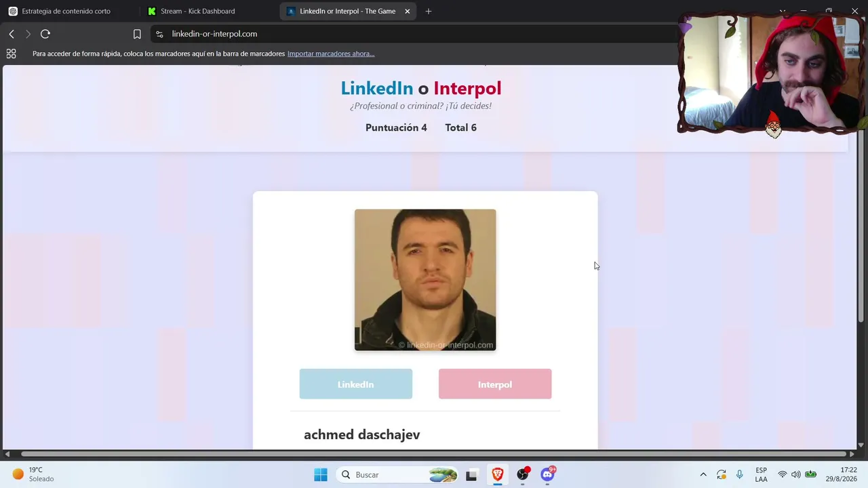Open the Windows Start menu
868x488 pixels.
point(321,474)
